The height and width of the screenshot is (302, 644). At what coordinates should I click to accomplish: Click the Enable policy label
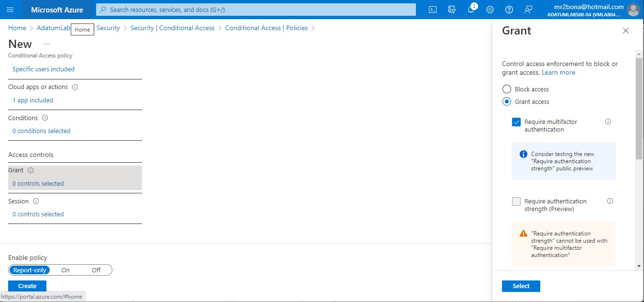pos(28,258)
